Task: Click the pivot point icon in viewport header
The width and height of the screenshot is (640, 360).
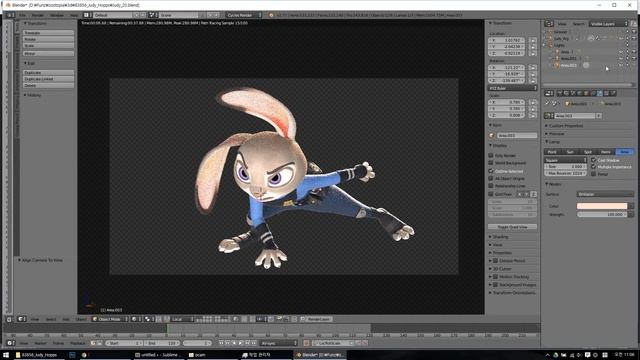Action: coord(148,319)
